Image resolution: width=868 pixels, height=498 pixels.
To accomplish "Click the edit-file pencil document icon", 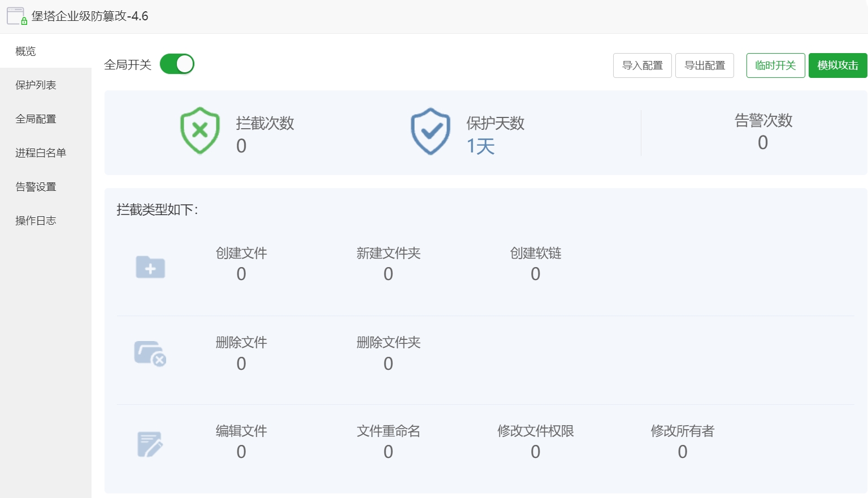I will pyautogui.click(x=150, y=444).
